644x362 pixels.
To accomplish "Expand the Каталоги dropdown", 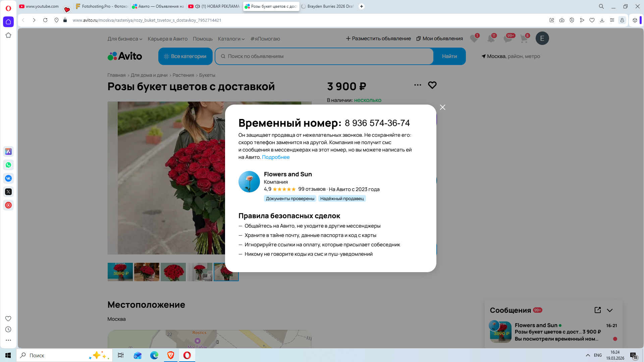I will [x=231, y=39].
